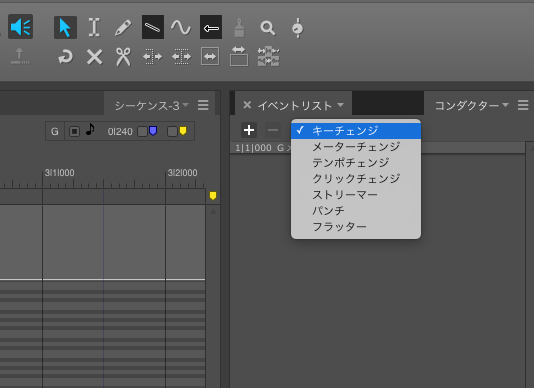Image resolution: width=534 pixels, height=388 pixels.
Task: Choose キーチェンジ from the menu
Action: pyautogui.click(x=356, y=130)
